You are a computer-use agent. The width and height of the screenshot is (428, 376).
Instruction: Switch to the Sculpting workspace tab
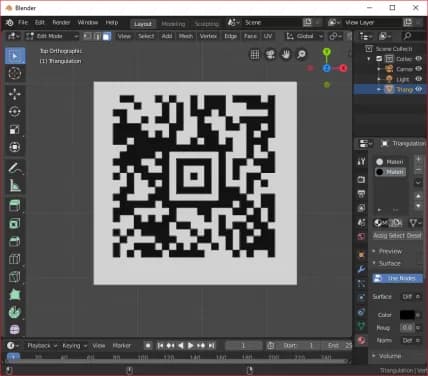[207, 24]
